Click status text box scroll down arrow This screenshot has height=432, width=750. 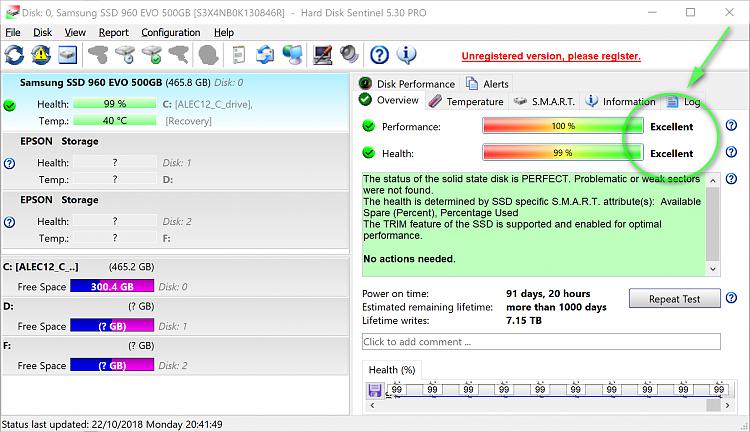coord(713,268)
